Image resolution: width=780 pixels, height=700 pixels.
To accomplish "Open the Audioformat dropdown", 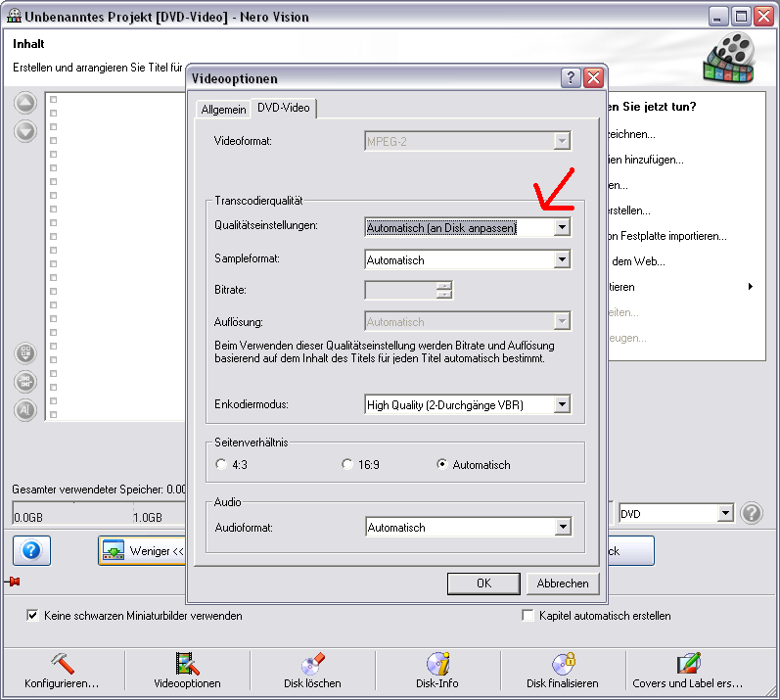I will coord(561,528).
